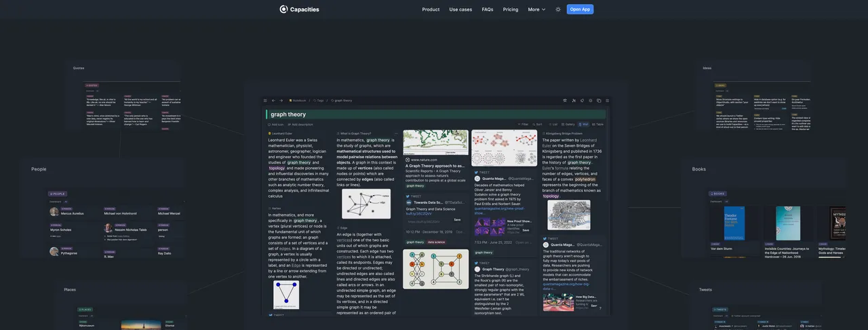This screenshot has height=330, width=868.
Task: Open the Königsberg map image
Action: point(569,215)
